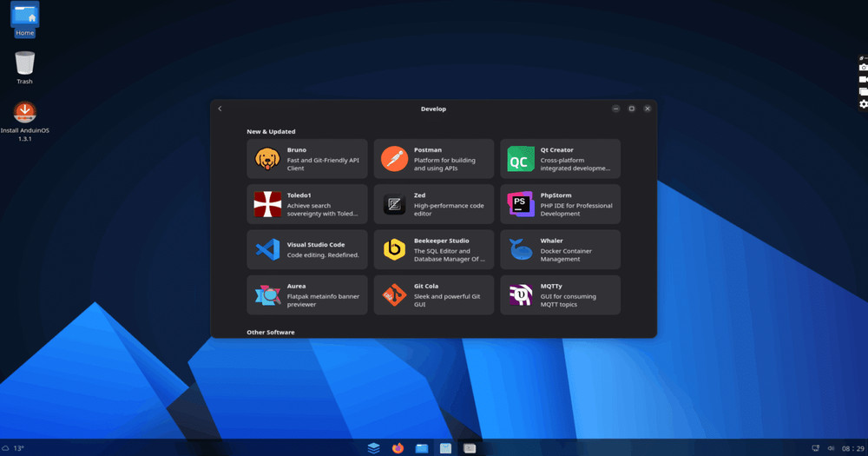Open the Bruno dog icon
The height and width of the screenshot is (456, 868).
click(267, 159)
